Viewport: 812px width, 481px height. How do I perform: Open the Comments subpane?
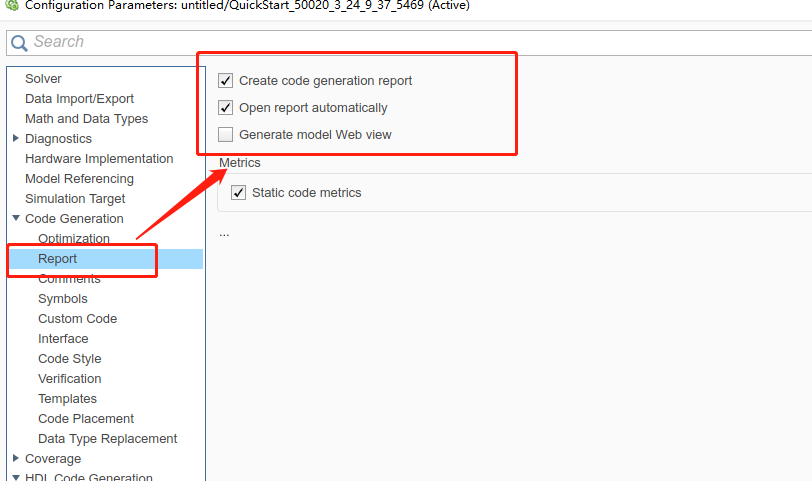(x=69, y=279)
